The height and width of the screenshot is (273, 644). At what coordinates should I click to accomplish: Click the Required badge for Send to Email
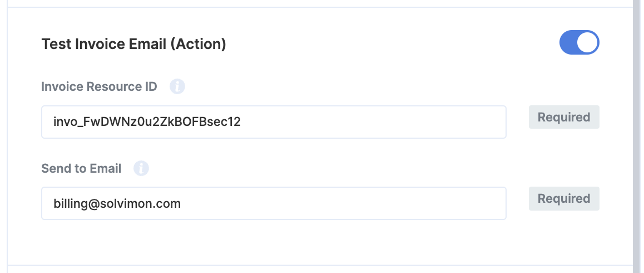coord(563,198)
